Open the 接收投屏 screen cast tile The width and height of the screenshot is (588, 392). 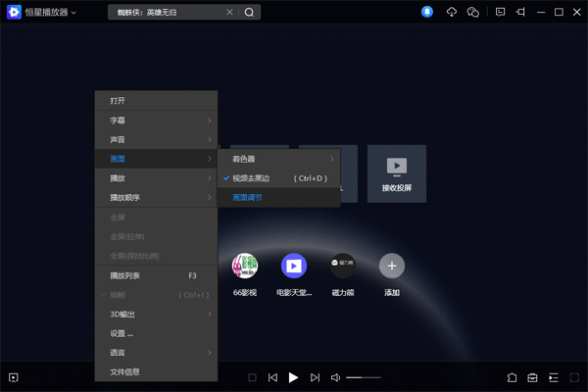(x=396, y=173)
